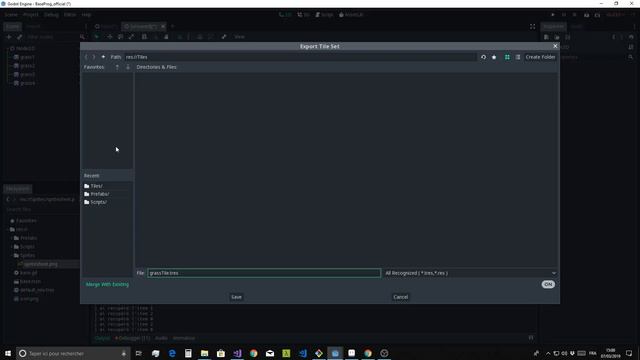Open Mail app from the taskbar
This screenshot has width=640, height=360.
[x=270, y=353]
